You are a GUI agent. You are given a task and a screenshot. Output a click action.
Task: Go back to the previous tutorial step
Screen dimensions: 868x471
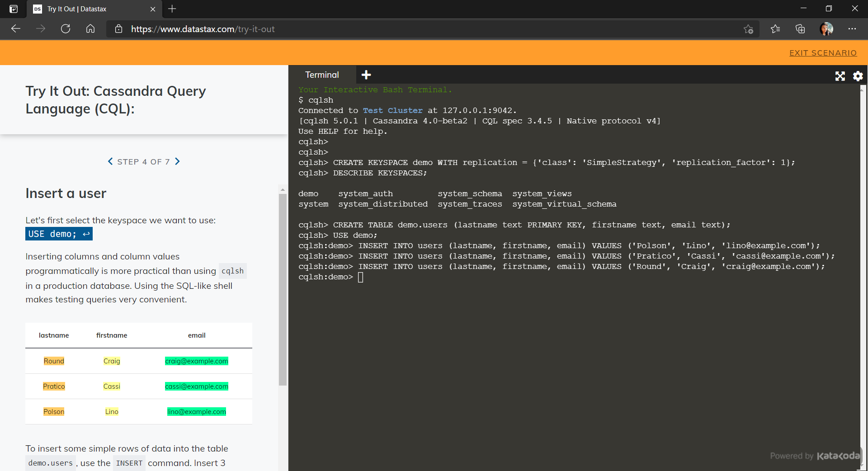tap(110, 161)
